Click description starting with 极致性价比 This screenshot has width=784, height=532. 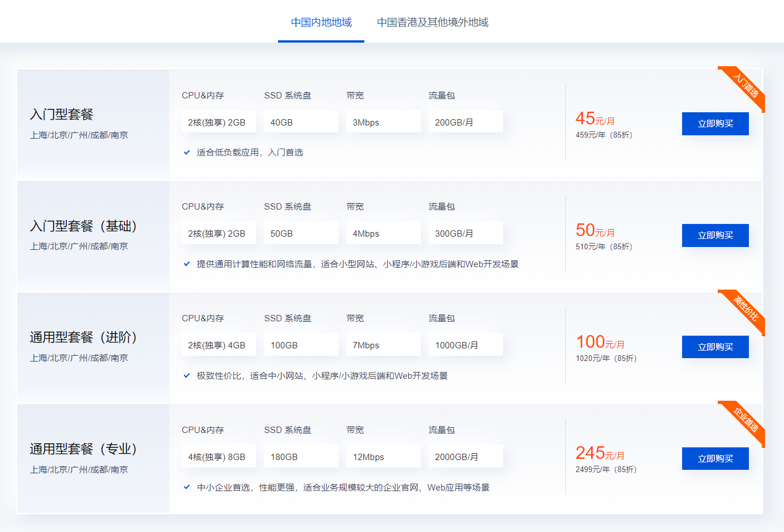coord(322,376)
